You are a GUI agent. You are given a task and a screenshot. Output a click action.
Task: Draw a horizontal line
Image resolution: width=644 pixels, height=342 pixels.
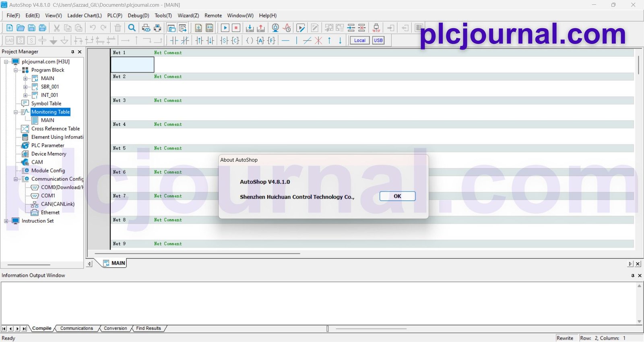(x=285, y=40)
